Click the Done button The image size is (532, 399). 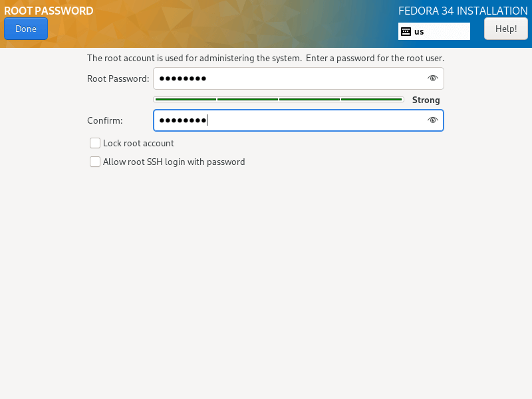[25, 29]
